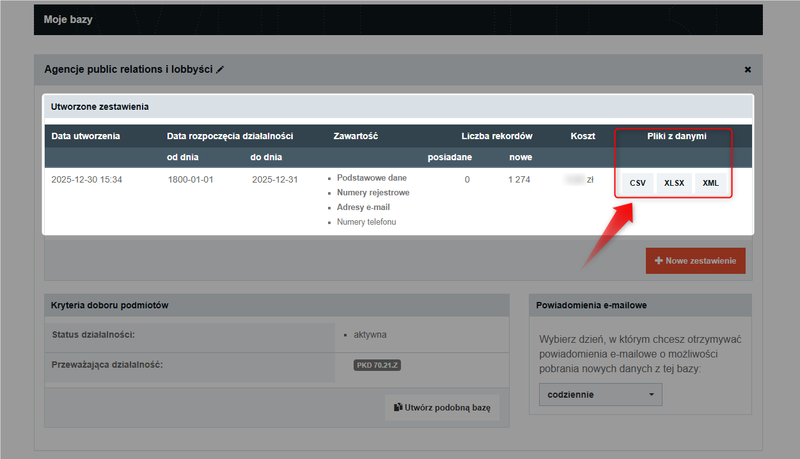Click the PKD 70.21.Z tag
Screen dimensions: 800x459
coord(378,365)
